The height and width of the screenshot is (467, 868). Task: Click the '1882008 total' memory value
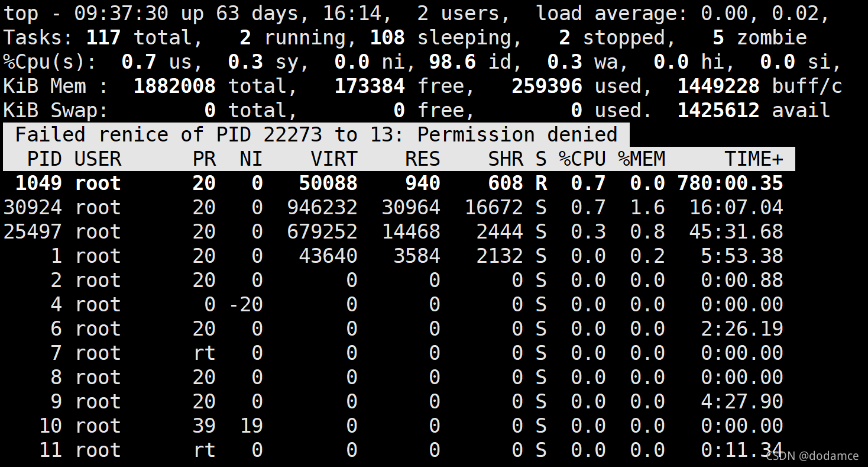click(x=210, y=86)
